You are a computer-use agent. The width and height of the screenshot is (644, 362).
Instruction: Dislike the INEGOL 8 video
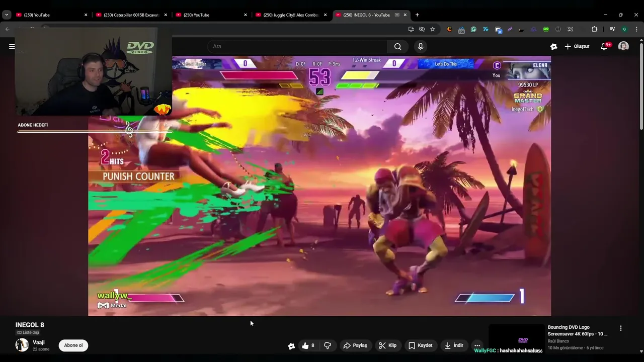click(328, 345)
